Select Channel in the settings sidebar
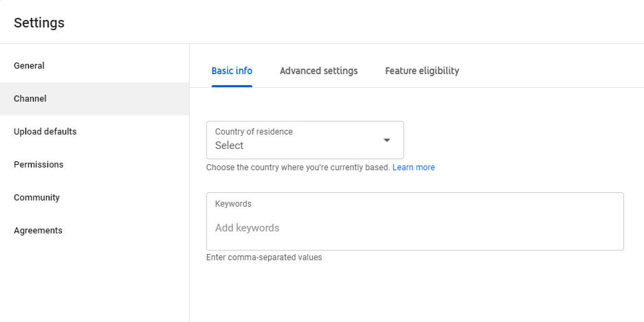The height and width of the screenshot is (322, 644). [x=30, y=99]
